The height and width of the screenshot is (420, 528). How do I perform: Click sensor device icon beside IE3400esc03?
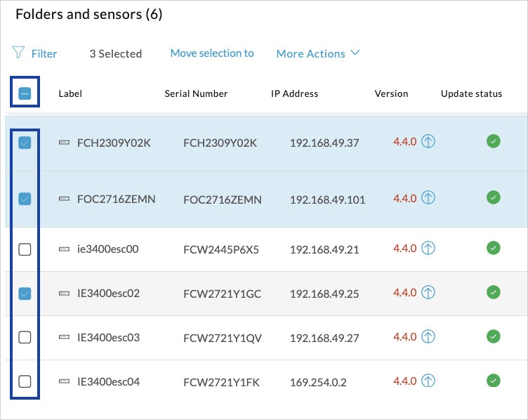pyautogui.click(x=64, y=337)
